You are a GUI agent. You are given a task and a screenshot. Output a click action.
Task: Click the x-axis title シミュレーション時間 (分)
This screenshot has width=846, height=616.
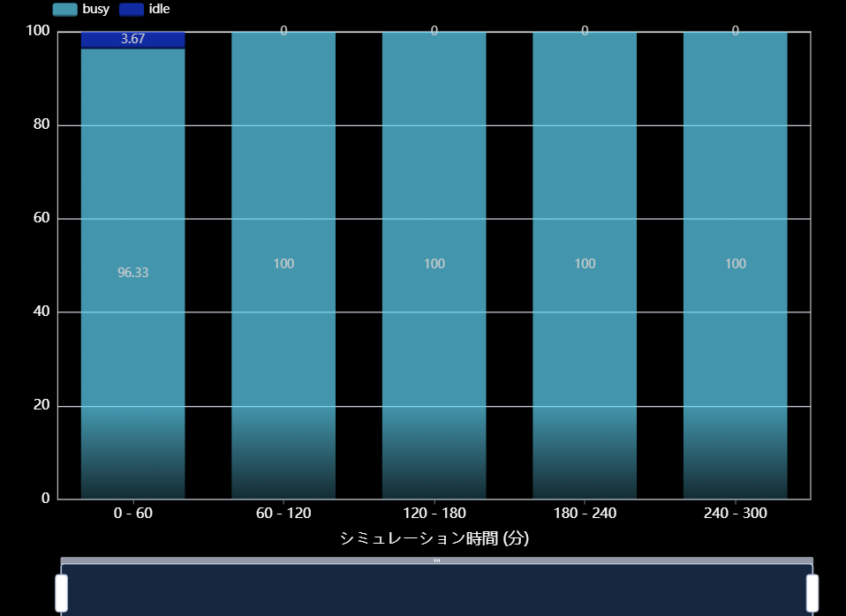pyautogui.click(x=434, y=538)
